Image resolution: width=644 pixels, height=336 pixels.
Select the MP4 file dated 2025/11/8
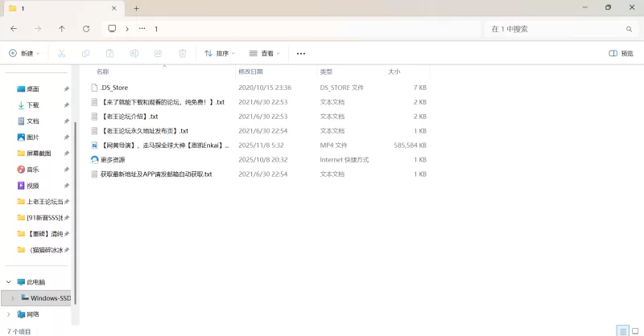(259, 145)
